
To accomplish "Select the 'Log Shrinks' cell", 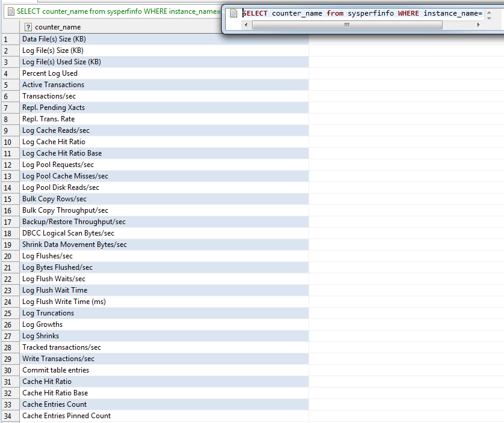I will click(x=164, y=336).
